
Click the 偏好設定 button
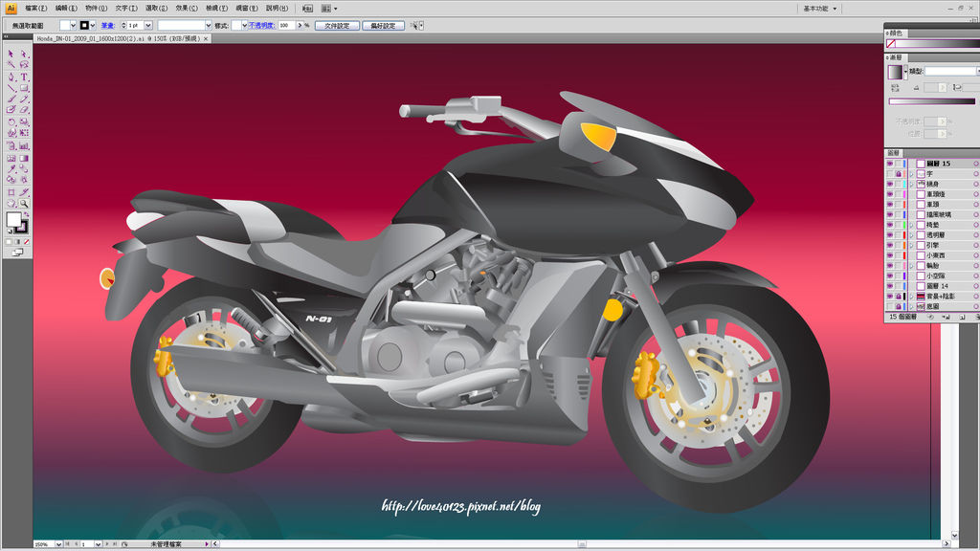(382, 25)
